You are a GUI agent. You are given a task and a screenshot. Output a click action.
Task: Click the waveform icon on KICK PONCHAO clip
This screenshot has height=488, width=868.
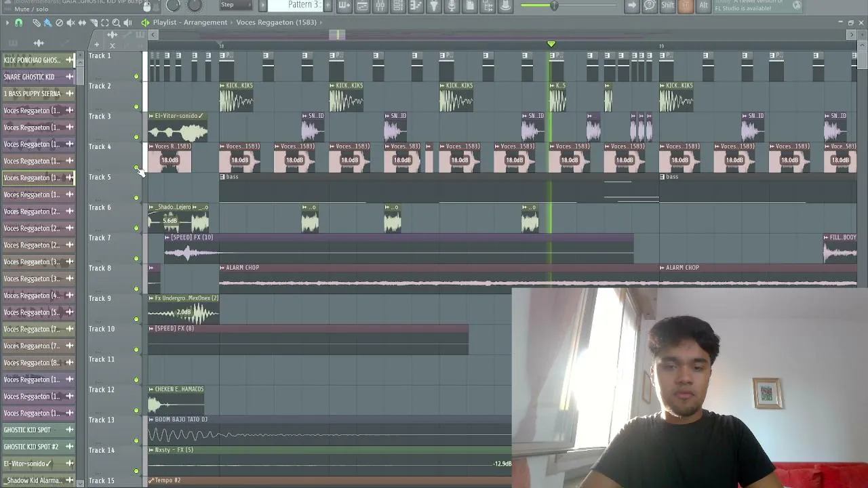[69, 60]
